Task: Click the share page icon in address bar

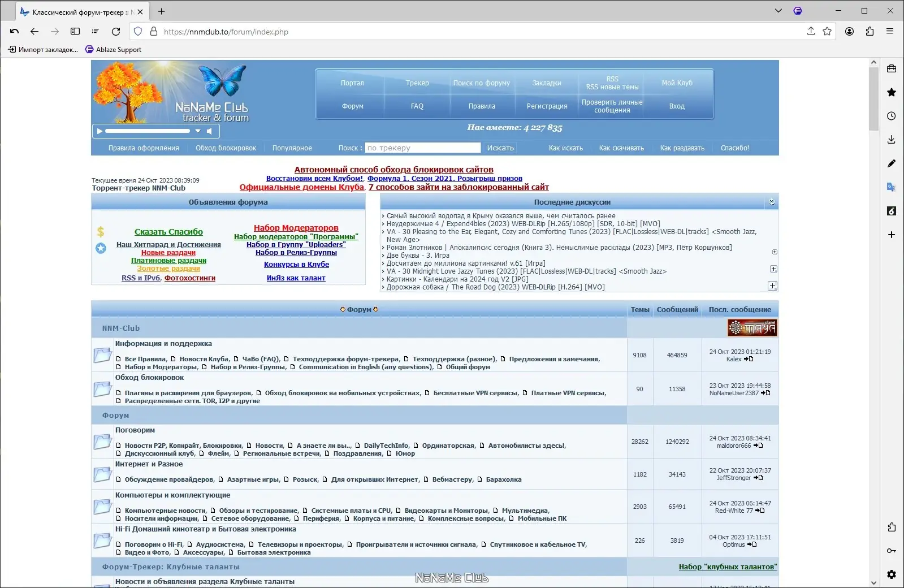Action: click(811, 32)
